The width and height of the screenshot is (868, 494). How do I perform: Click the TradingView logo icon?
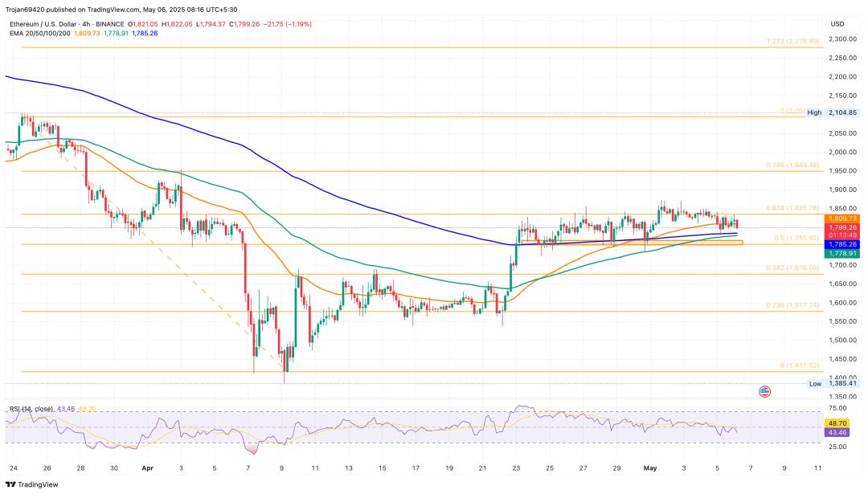(x=10, y=484)
